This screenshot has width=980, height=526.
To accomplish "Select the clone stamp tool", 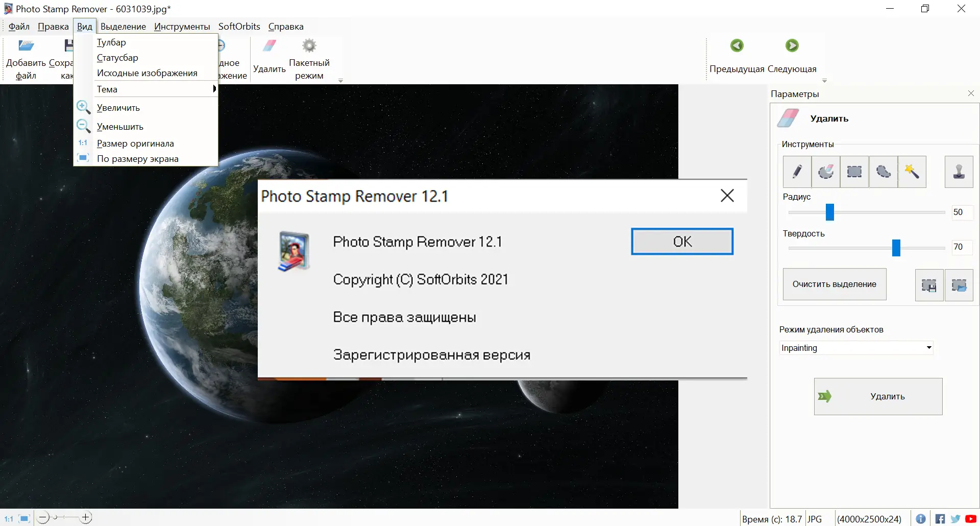I will click(959, 172).
